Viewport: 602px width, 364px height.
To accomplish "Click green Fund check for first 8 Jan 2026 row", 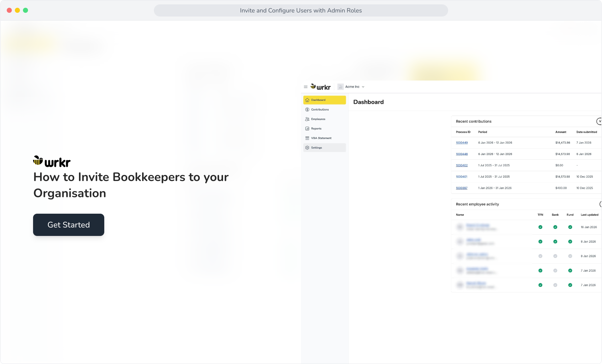I will [x=570, y=242].
